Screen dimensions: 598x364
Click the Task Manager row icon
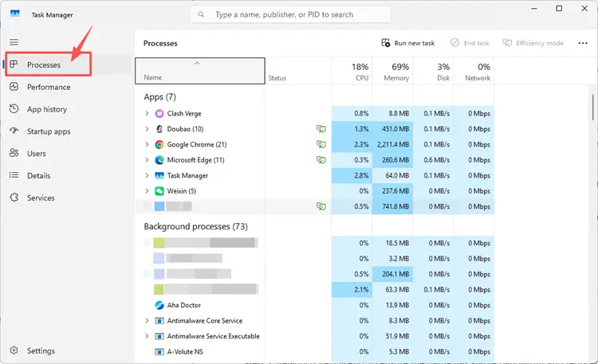(159, 175)
